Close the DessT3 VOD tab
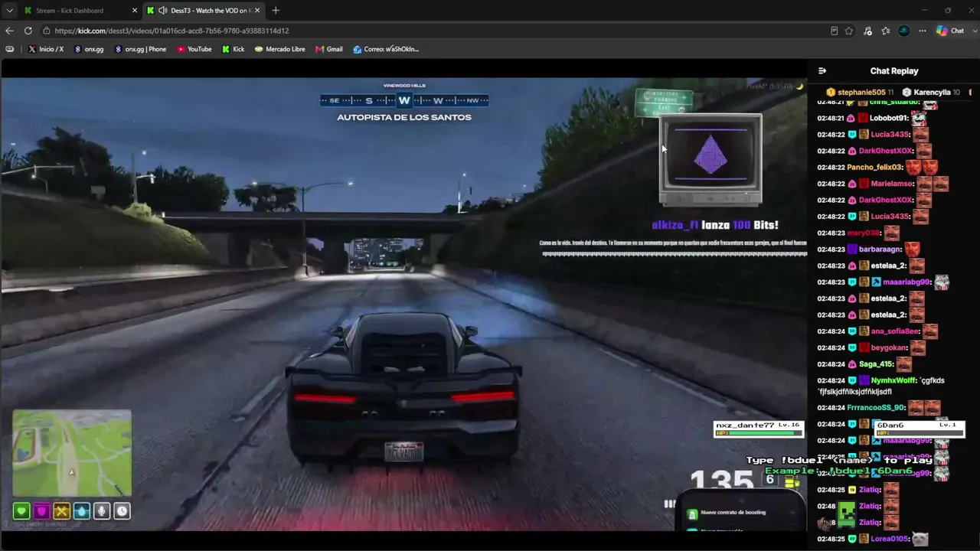The image size is (980, 551). click(257, 11)
